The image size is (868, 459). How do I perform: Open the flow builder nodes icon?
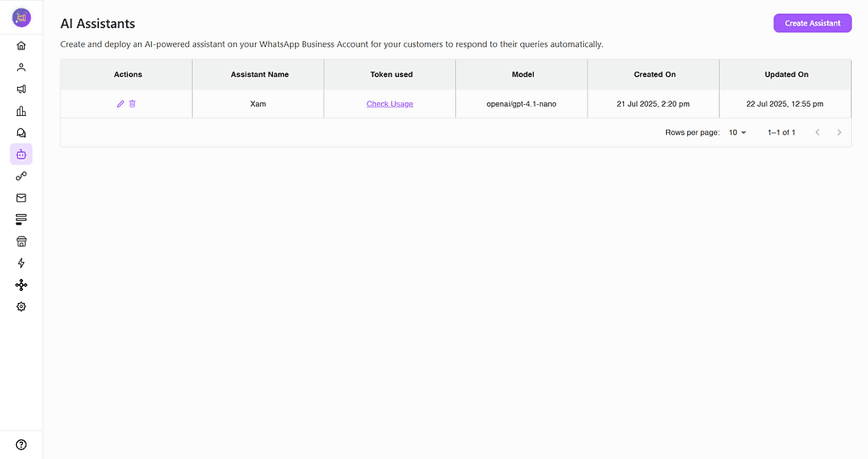[21, 285]
